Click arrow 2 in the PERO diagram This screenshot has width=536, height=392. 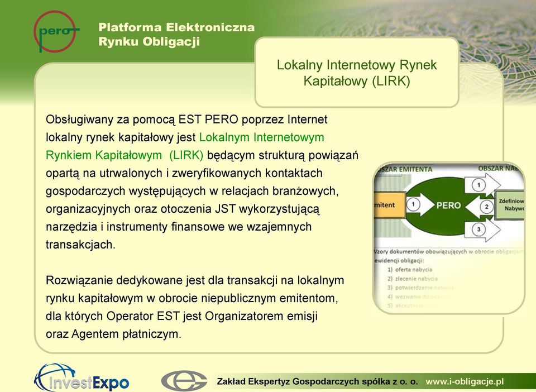pyautogui.click(x=480, y=207)
